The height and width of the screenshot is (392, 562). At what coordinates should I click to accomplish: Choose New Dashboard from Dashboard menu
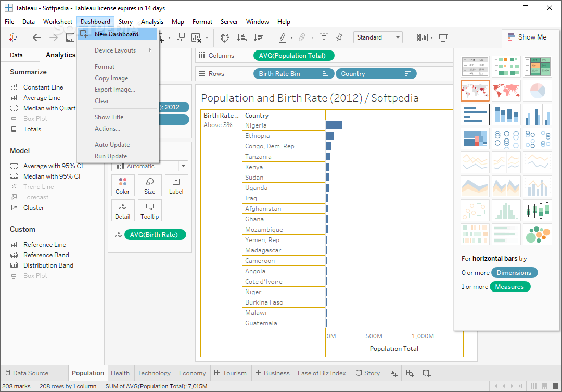(x=118, y=34)
